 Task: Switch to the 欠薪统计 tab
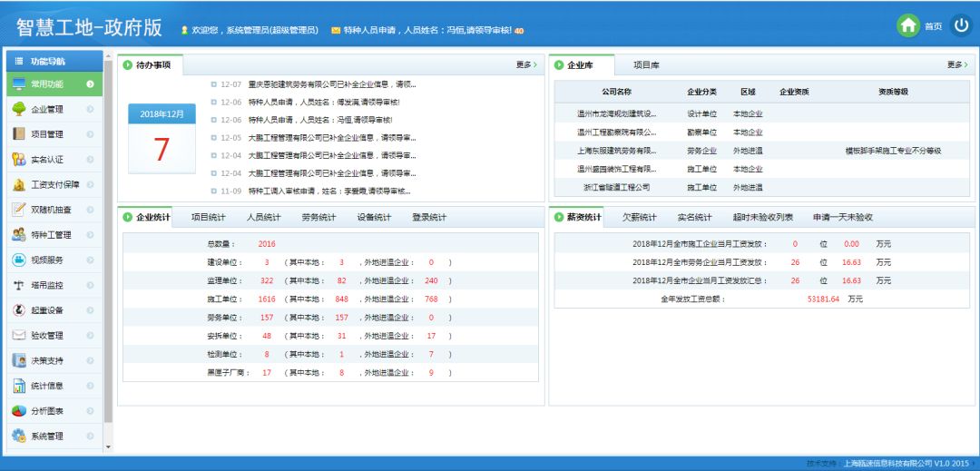click(639, 218)
